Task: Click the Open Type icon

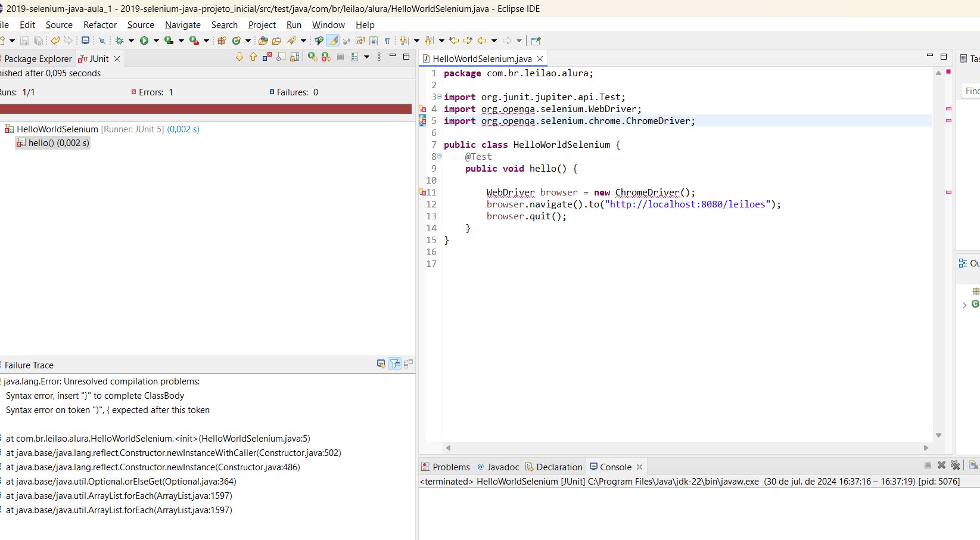Action: click(x=263, y=41)
